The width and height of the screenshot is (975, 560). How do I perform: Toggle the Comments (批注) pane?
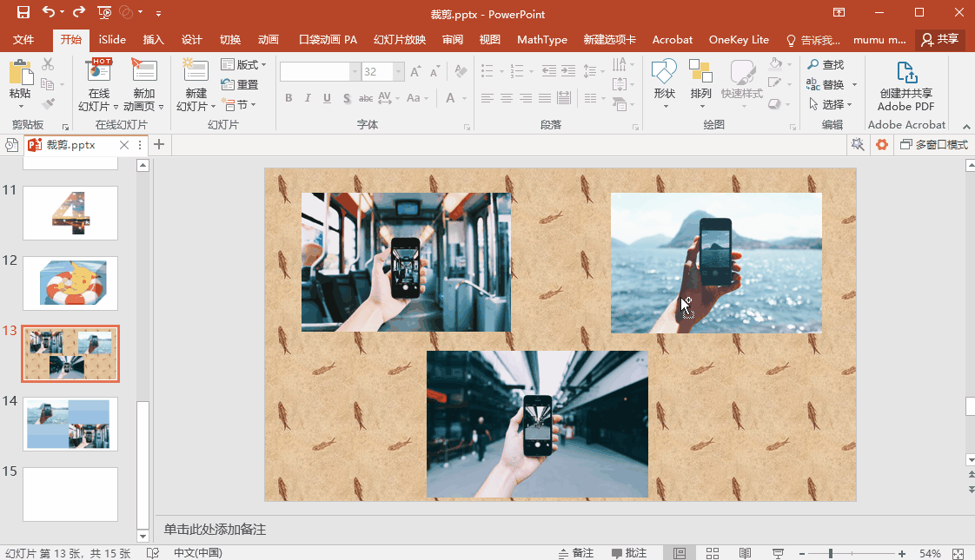(x=629, y=553)
